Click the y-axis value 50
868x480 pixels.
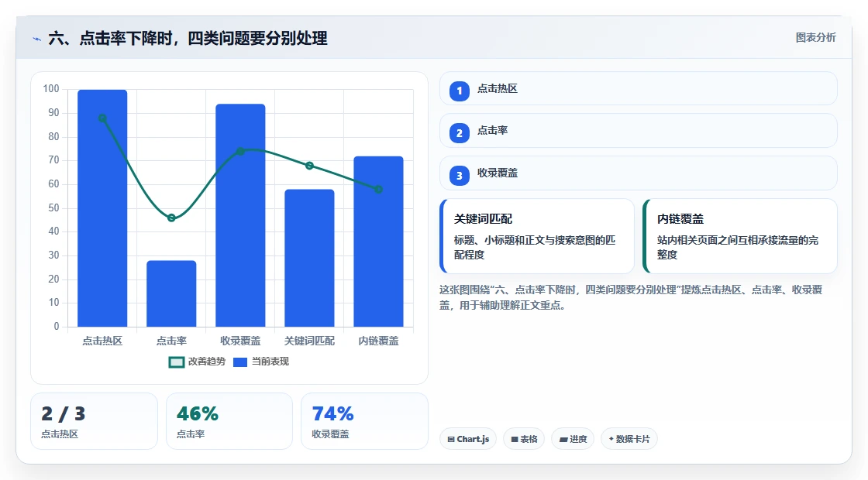tap(53, 208)
